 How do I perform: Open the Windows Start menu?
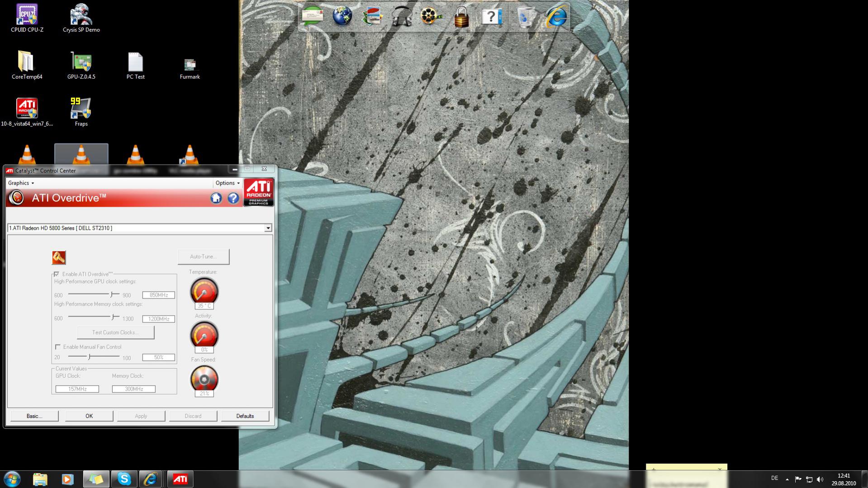pos(12,479)
